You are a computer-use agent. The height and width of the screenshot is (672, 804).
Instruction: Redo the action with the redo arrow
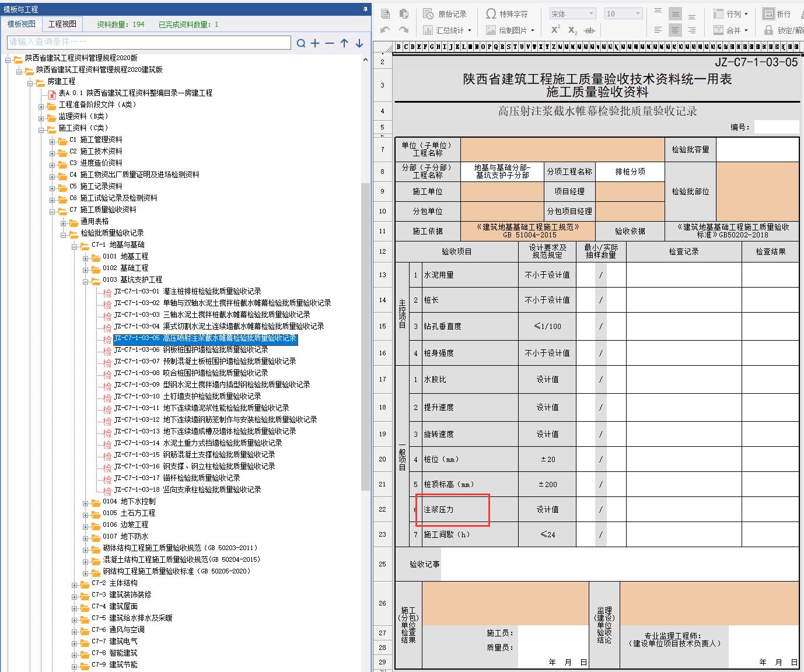(x=404, y=30)
